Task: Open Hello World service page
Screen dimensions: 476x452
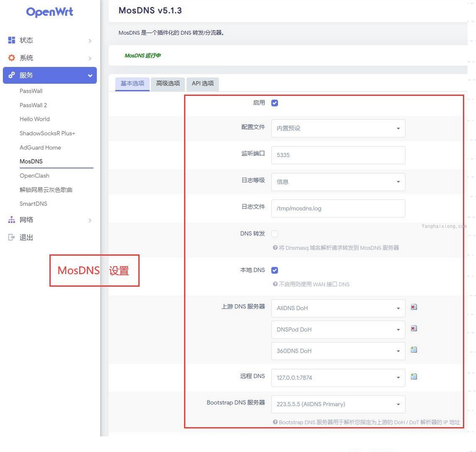Action: pyautogui.click(x=35, y=119)
